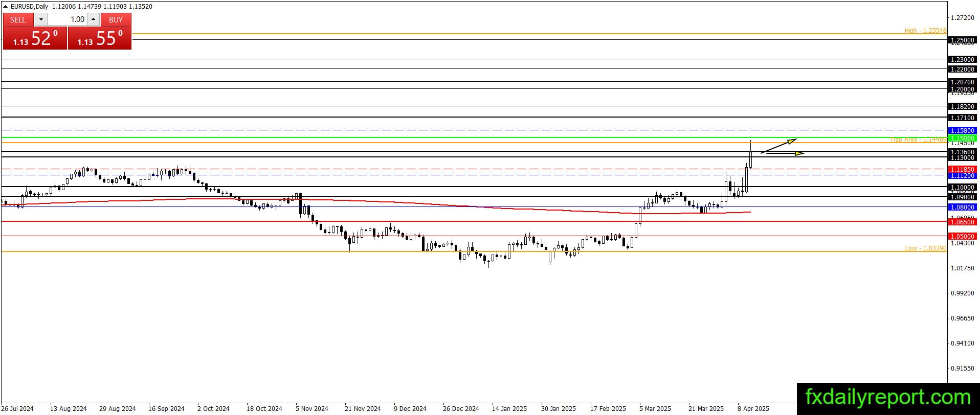Click the blue 1.11200 price label
The height and width of the screenshot is (415, 980).
tap(962, 175)
